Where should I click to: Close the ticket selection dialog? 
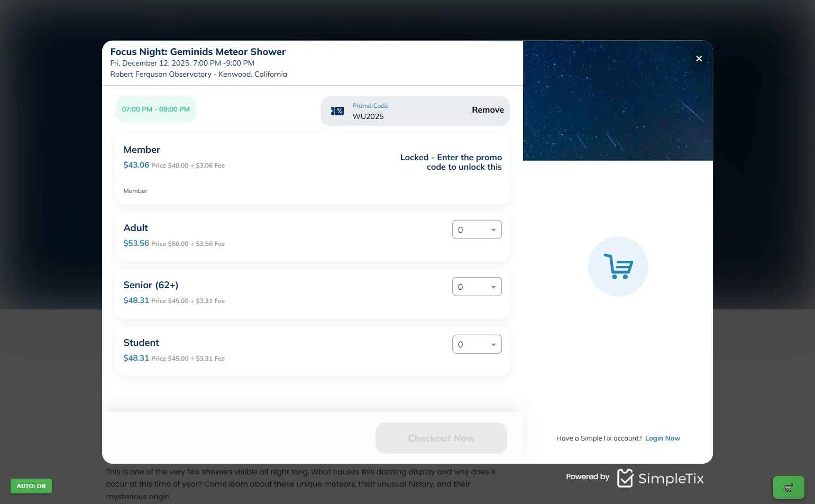pos(699,59)
